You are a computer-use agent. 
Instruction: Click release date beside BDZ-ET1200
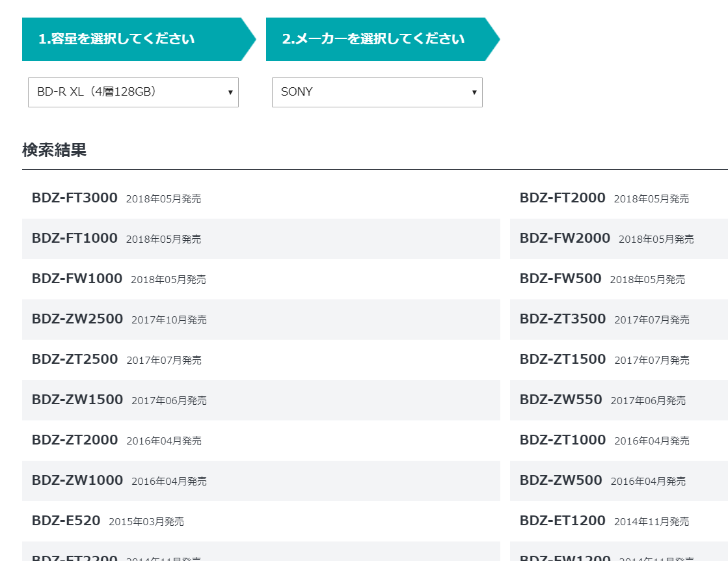pos(651,522)
